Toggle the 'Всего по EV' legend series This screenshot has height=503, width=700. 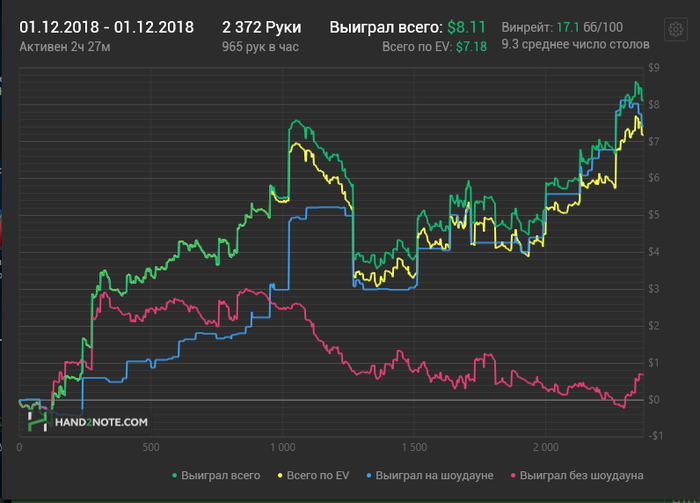tap(313, 475)
